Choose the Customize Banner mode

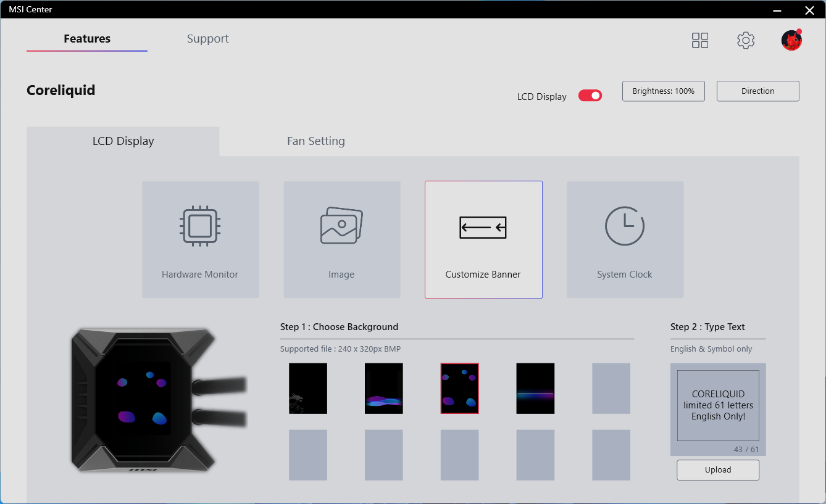[483, 239]
